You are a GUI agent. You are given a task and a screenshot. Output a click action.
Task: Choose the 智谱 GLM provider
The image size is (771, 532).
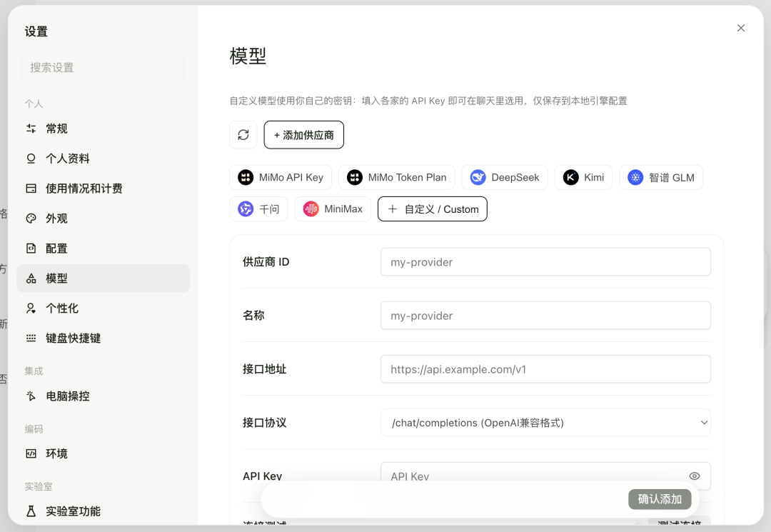click(661, 178)
